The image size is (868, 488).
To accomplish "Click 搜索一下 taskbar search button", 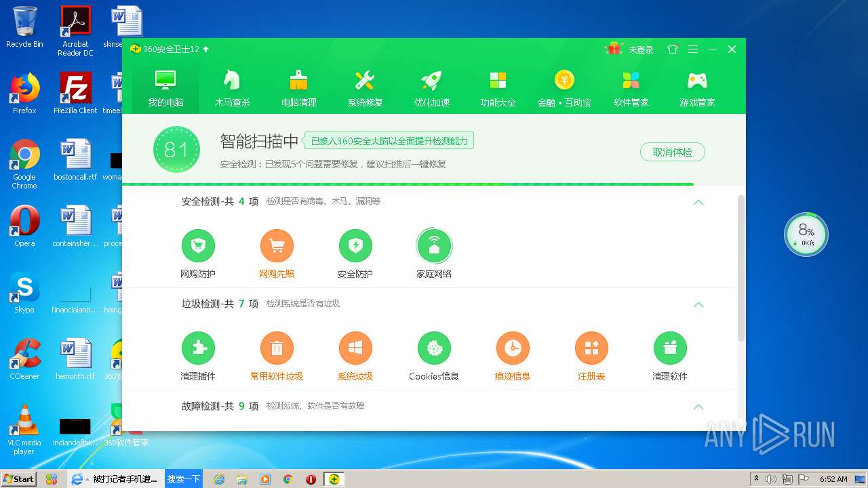I will tap(184, 479).
